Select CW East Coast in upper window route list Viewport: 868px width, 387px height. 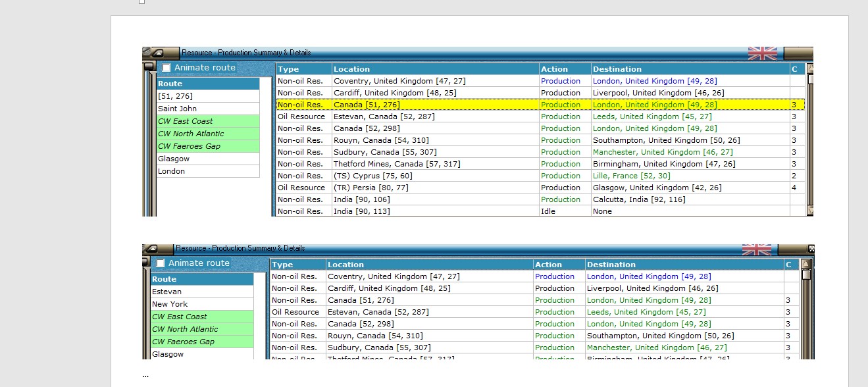coord(208,121)
